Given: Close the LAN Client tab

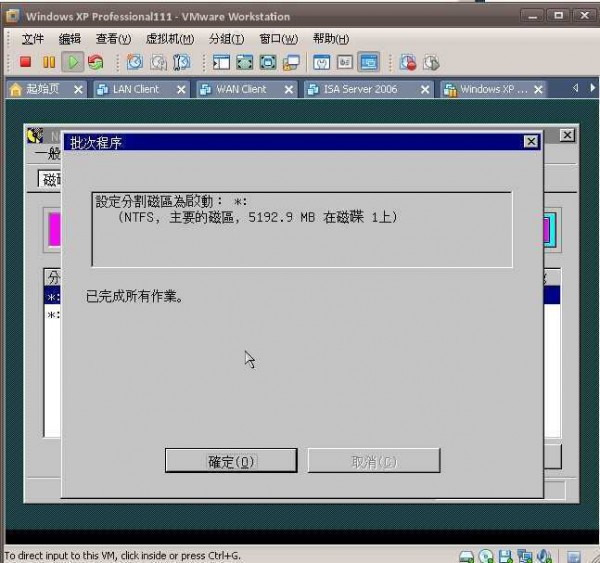Looking at the screenshot, I should (181, 90).
